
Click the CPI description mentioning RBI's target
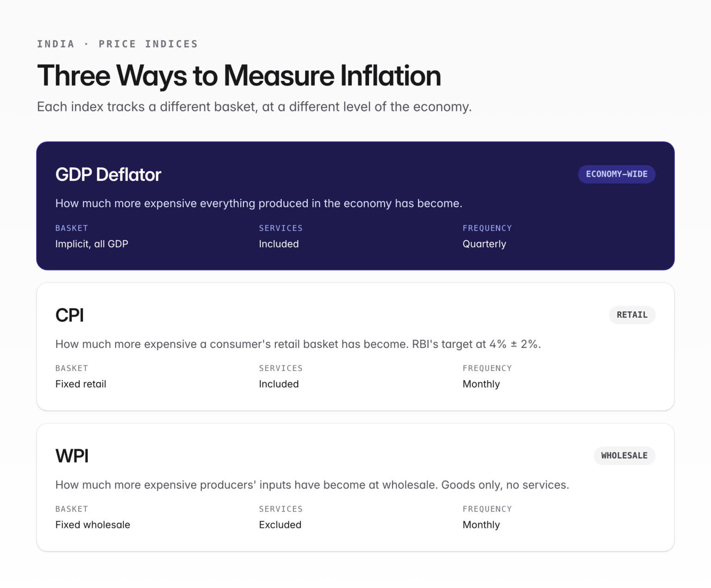pyautogui.click(x=298, y=344)
